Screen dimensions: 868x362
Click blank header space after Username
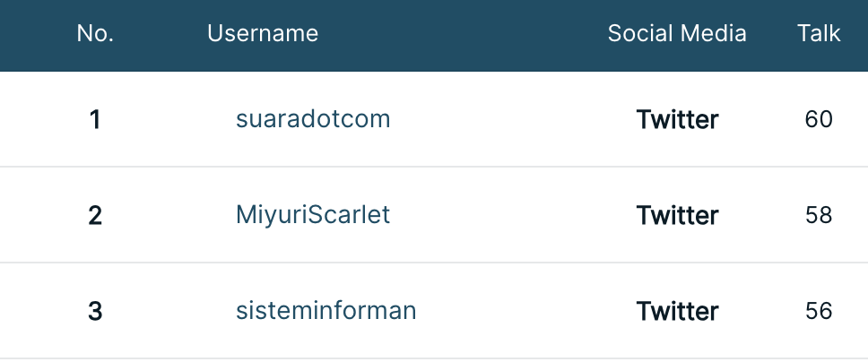click(x=462, y=33)
